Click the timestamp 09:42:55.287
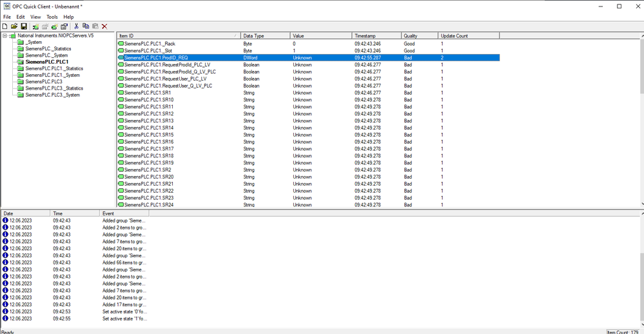 [x=367, y=58]
